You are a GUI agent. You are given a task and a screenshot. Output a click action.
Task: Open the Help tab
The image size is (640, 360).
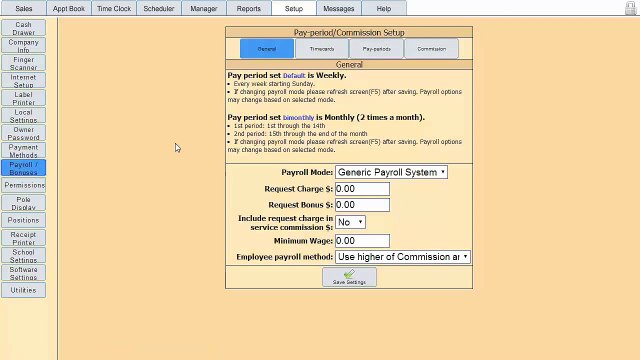click(x=384, y=8)
